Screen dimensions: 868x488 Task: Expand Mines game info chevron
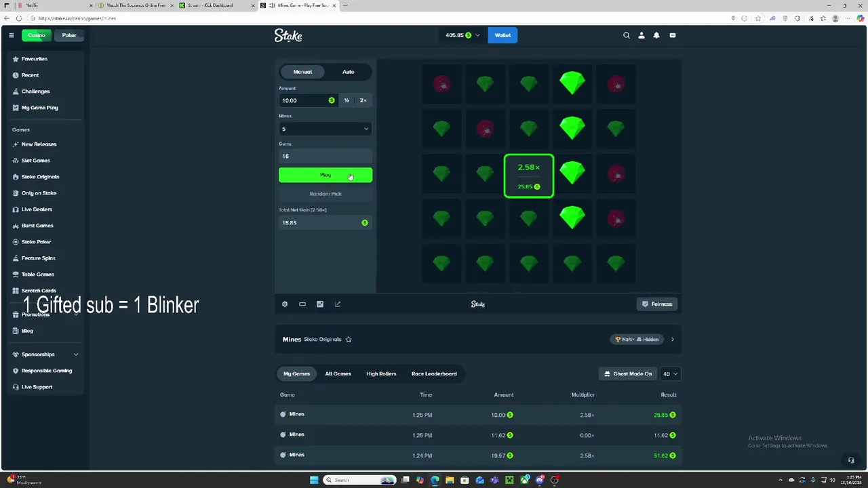672,340
